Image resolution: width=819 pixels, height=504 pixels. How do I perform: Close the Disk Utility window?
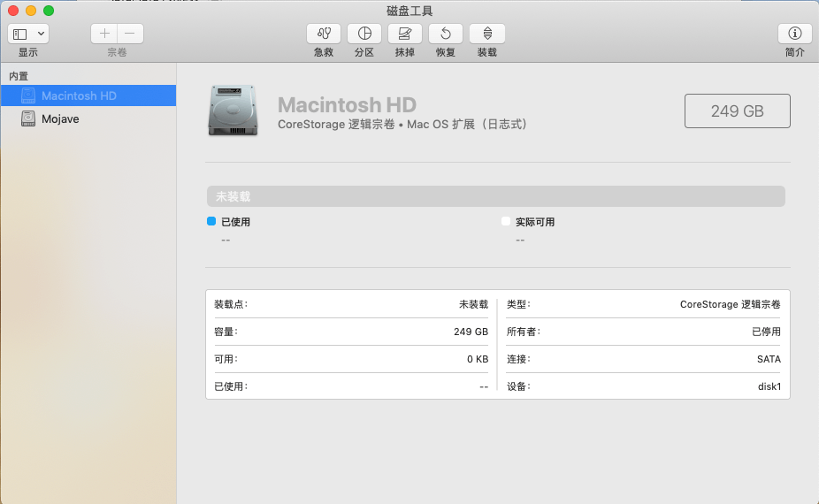[13, 11]
